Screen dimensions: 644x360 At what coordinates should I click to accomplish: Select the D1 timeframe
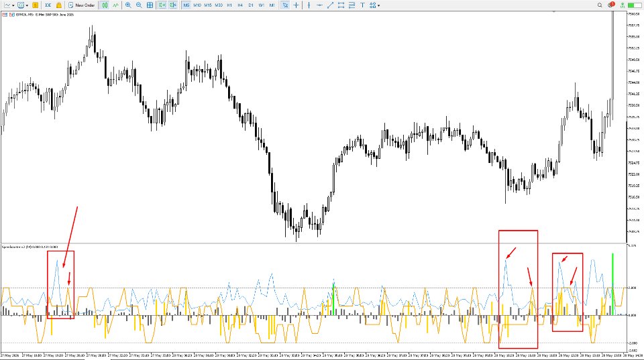tap(250, 5)
